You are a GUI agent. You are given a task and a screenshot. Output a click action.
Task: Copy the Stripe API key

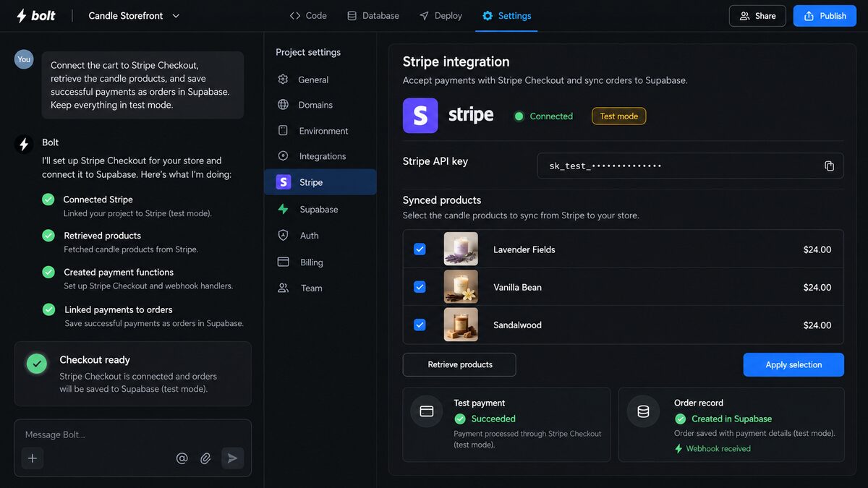pyautogui.click(x=829, y=166)
